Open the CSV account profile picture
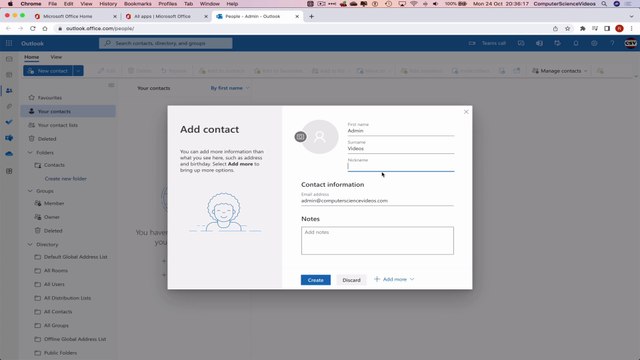Screen dimensions: 640x360 (x=630, y=43)
